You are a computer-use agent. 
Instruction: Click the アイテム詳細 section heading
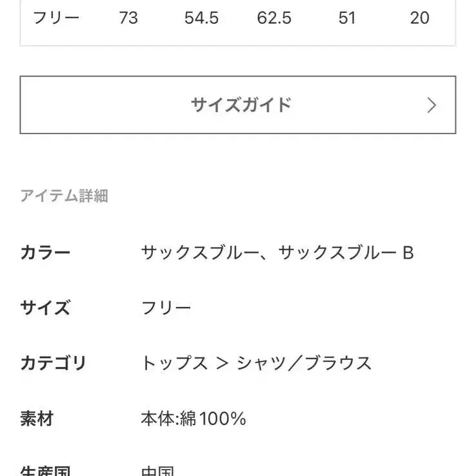64,196
